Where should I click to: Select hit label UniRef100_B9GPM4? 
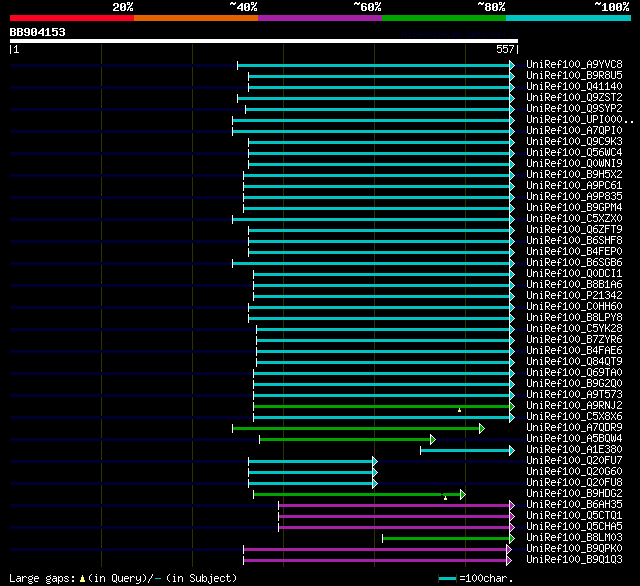[x=574, y=208]
